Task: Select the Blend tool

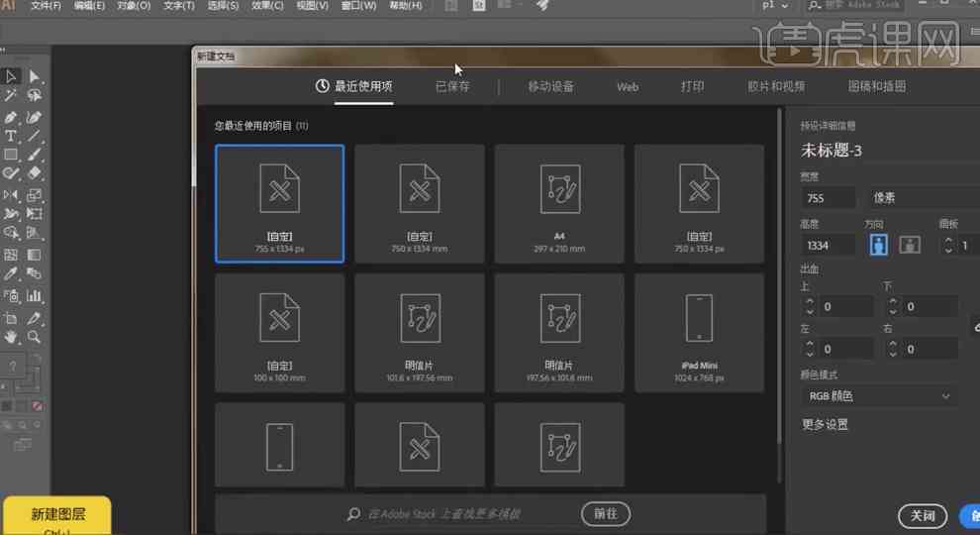Action: (34, 273)
